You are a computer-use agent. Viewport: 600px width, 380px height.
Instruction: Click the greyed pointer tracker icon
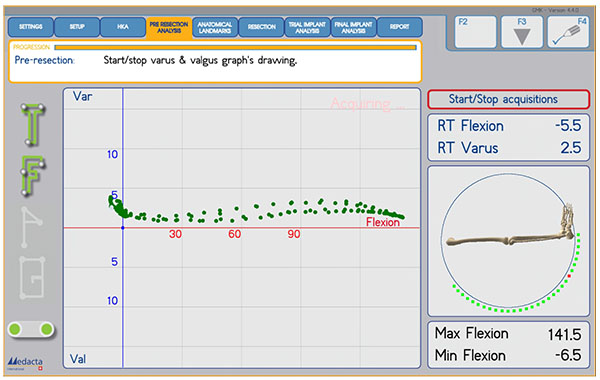(x=31, y=227)
